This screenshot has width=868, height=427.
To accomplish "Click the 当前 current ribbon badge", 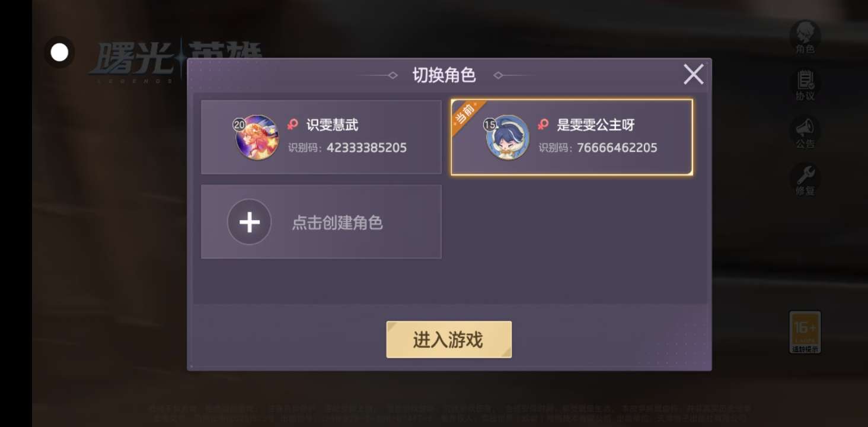I will tap(468, 115).
